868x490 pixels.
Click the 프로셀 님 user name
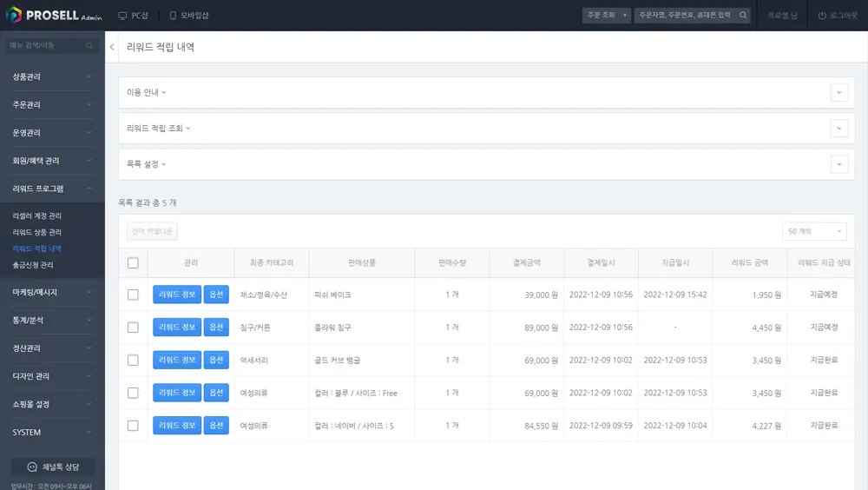click(782, 16)
